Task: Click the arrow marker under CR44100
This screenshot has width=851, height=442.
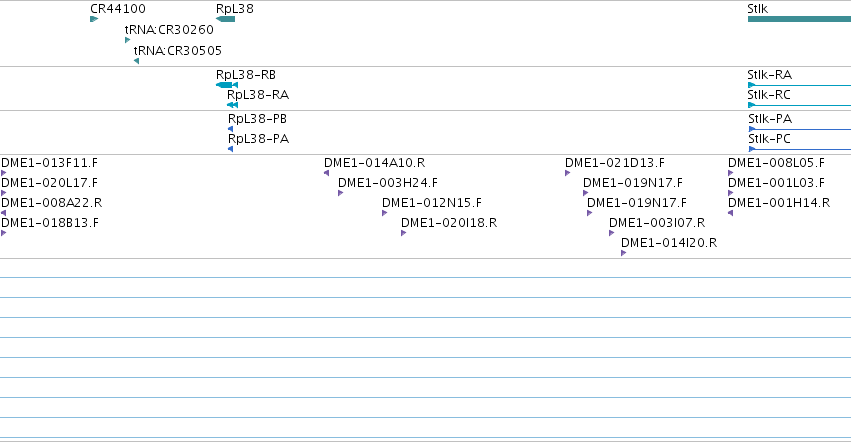Action: pos(94,19)
